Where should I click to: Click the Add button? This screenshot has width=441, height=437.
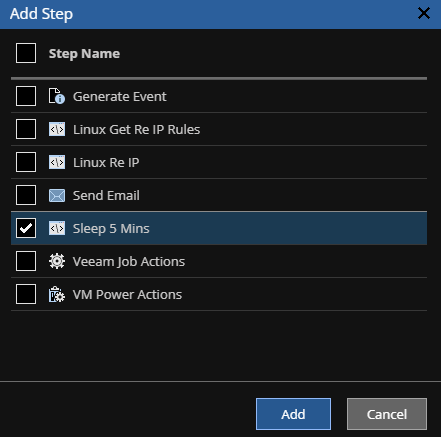pos(293,414)
